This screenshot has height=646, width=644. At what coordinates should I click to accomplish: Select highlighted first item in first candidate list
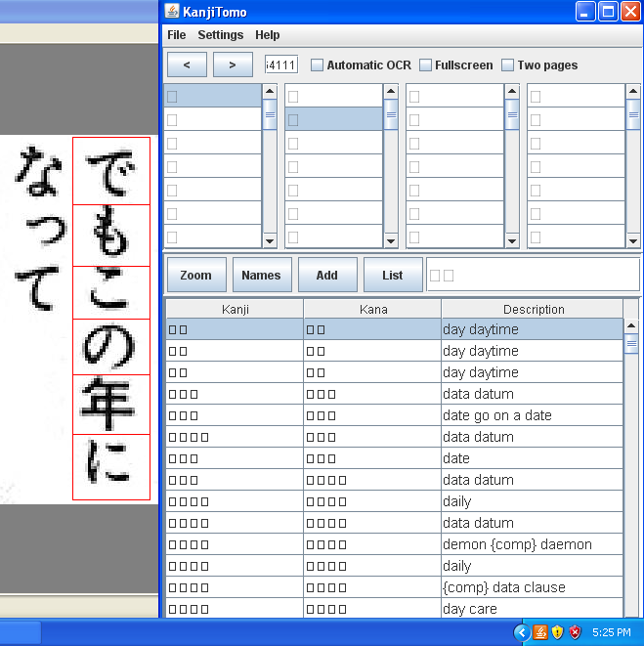point(213,96)
